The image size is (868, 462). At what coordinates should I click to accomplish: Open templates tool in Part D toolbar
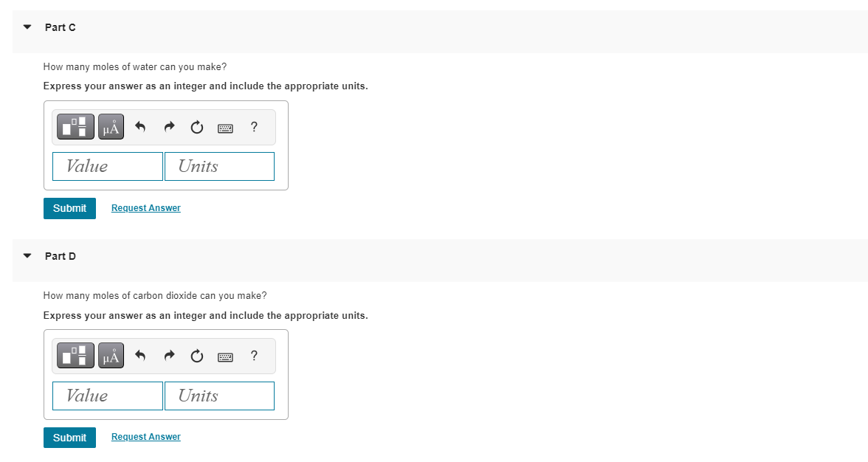pyautogui.click(x=76, y=356)
